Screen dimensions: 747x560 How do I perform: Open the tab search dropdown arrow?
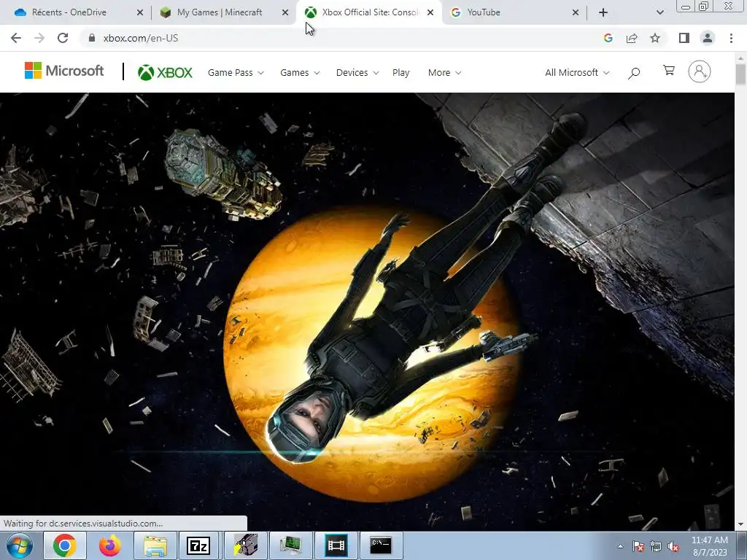(659, 12)
